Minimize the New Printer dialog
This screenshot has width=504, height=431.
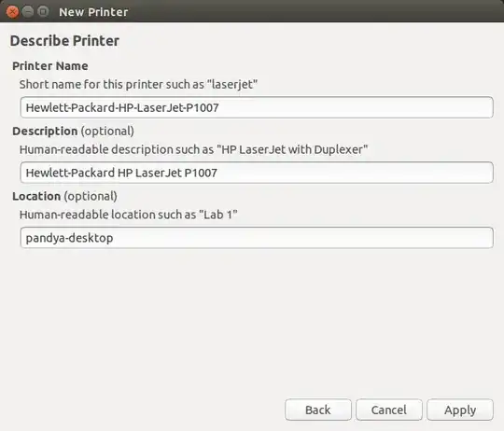(x=28, y=11)
